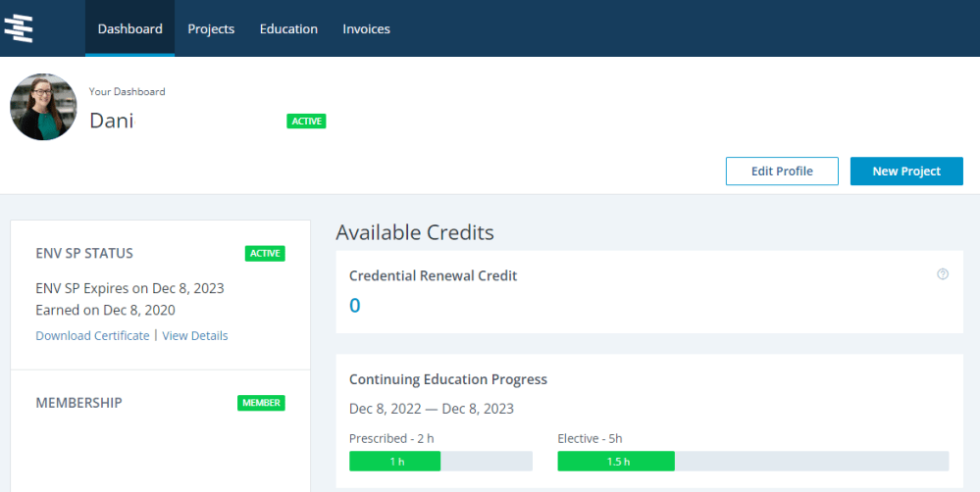This screenshot has height=492, width=980.
Task: Go to the Education tab
Action: pyautogui.click(x=288, y=28)
